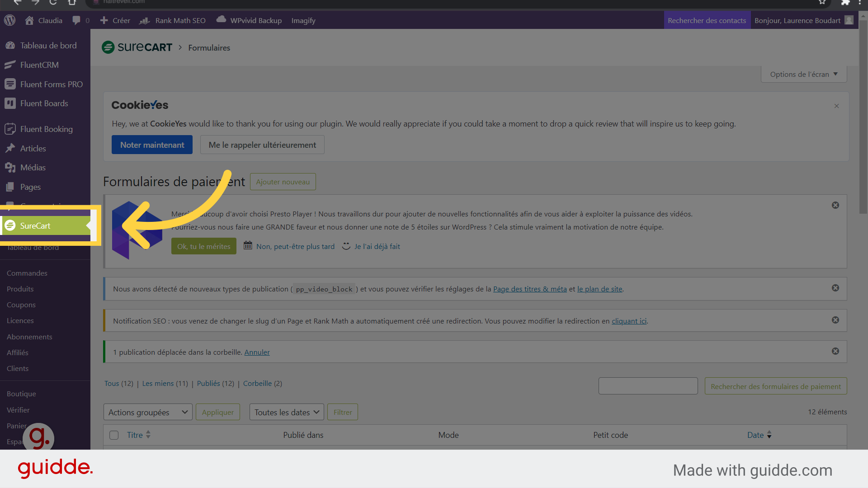The width and height of the screenshot is (868, 488).
Task: Dismiss the Presto Player notice
Action: (835, 205)
